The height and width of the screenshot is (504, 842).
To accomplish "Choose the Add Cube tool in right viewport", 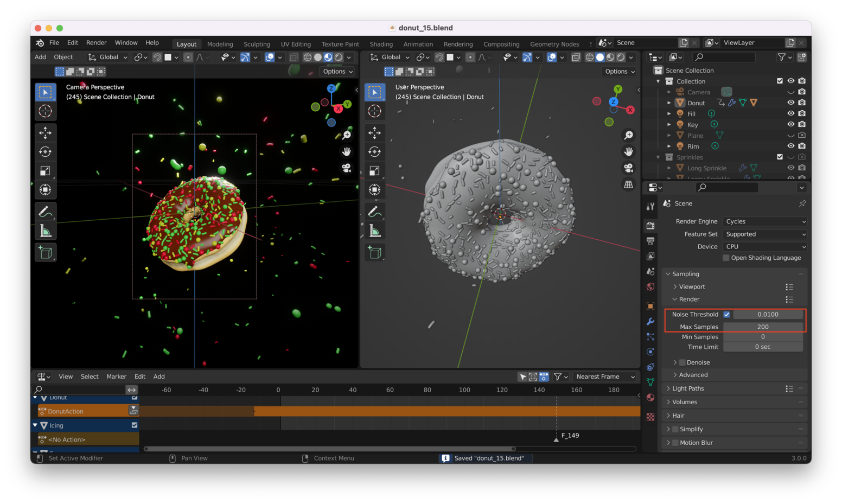I will [375, 253].
